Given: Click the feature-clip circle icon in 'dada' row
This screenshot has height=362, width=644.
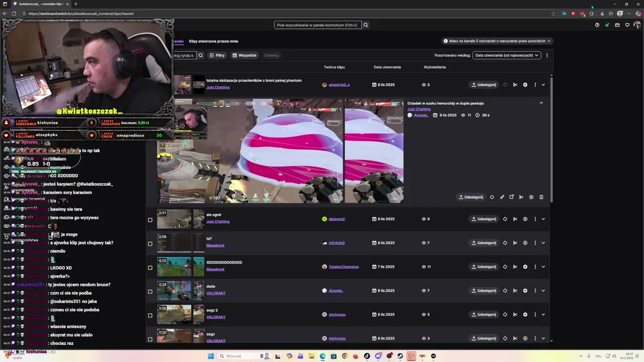Looking at the screenshot, I should pyautogui.click(x=505, y=291).
